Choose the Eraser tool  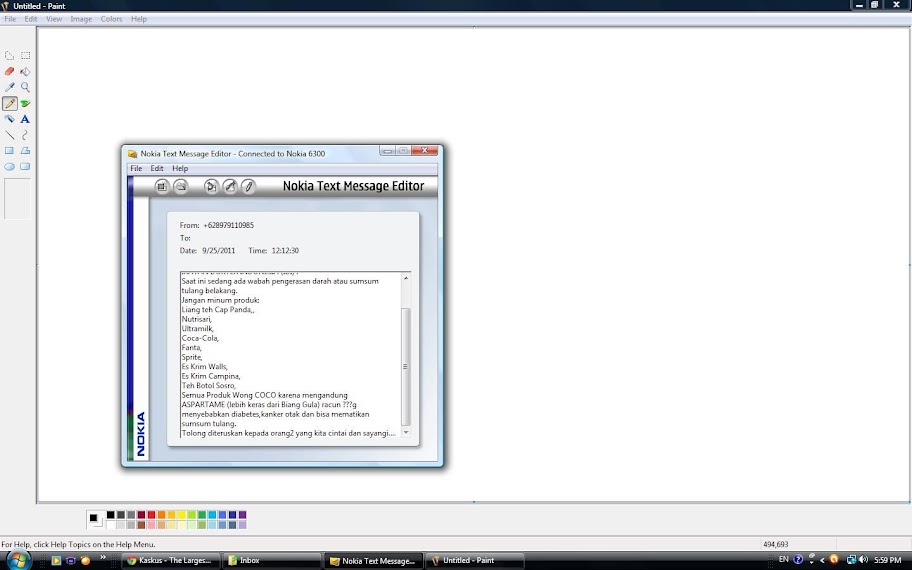tap(9, 72)
